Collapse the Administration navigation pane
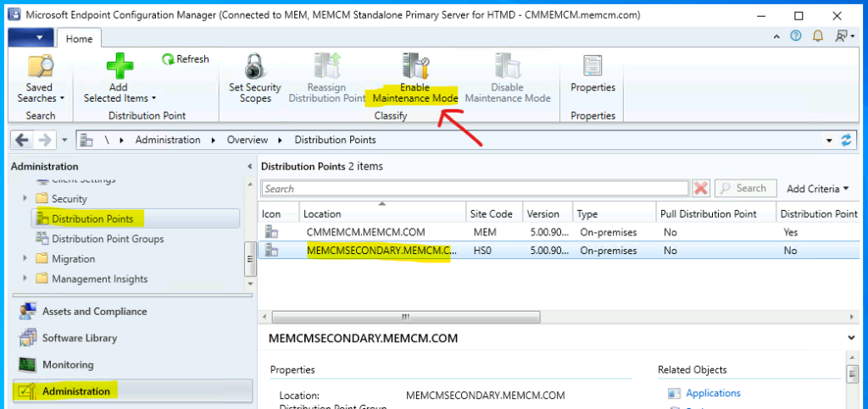 pyautogui.click(x=250, y=166)
